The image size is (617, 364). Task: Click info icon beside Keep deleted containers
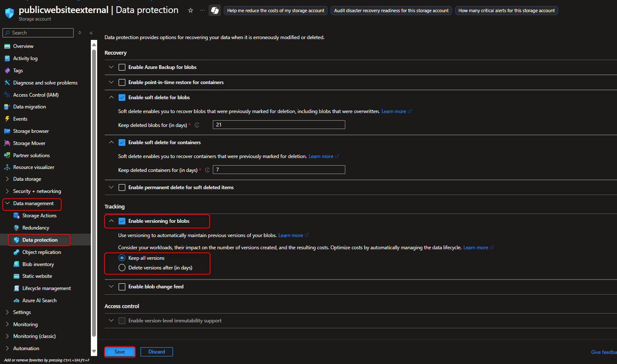[x=207, y=170]
